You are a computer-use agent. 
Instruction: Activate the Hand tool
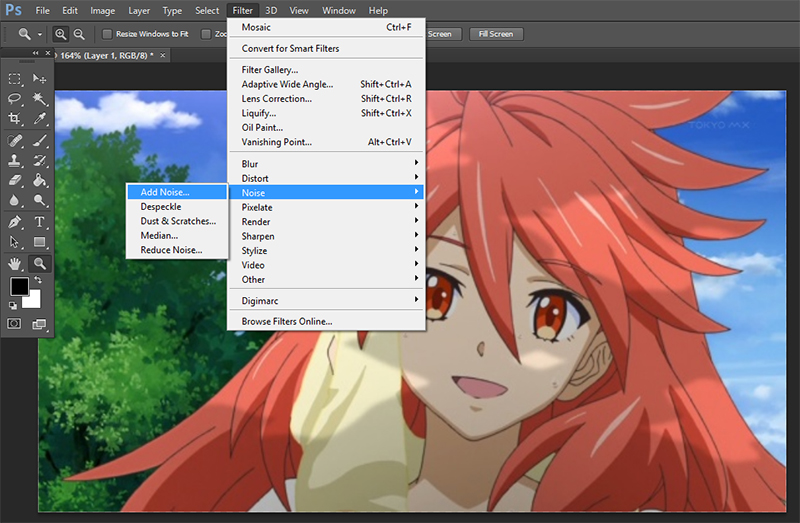tap(15, 264)
